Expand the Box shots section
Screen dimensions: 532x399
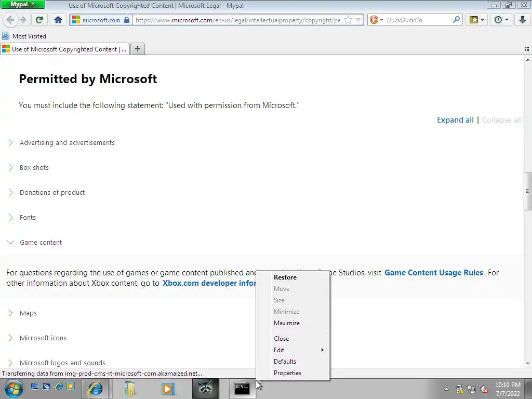(34, 168)
